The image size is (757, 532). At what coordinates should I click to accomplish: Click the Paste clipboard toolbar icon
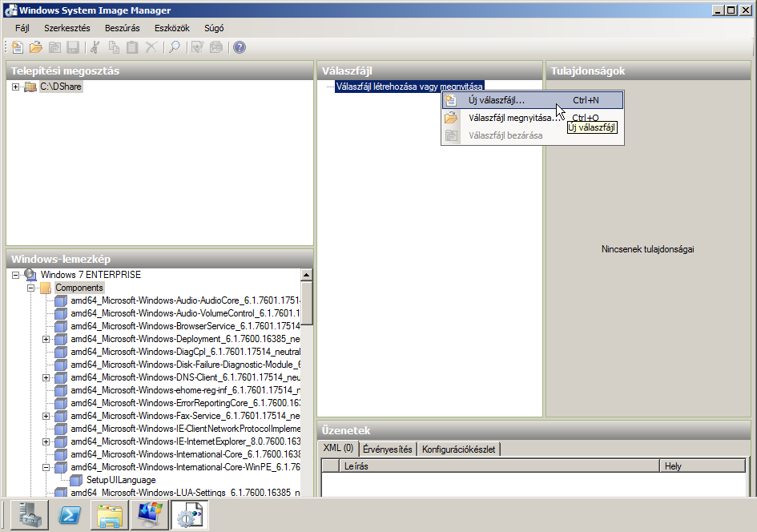[132, 47]
